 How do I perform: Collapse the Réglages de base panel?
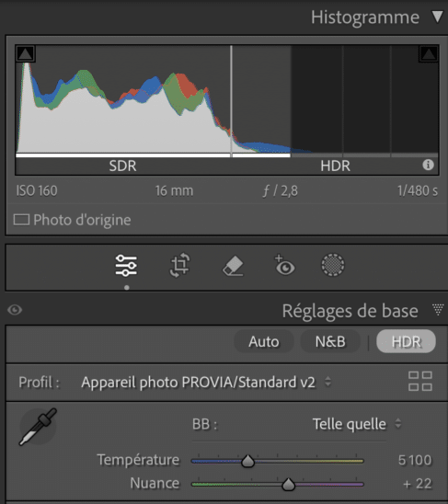click(438, 310)
